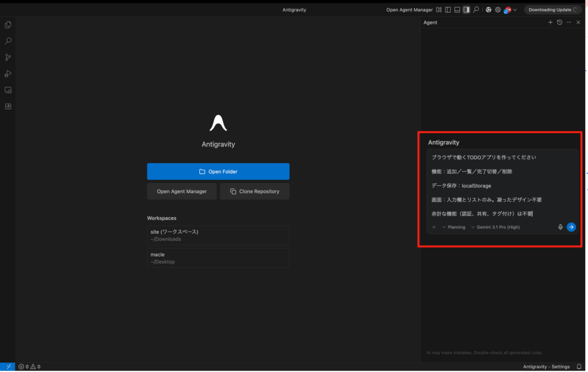Image resolution: width=588 pixels, height=372 pixels.
Task: Open the Explorer view in activity bar
Action: coord(8,25)
